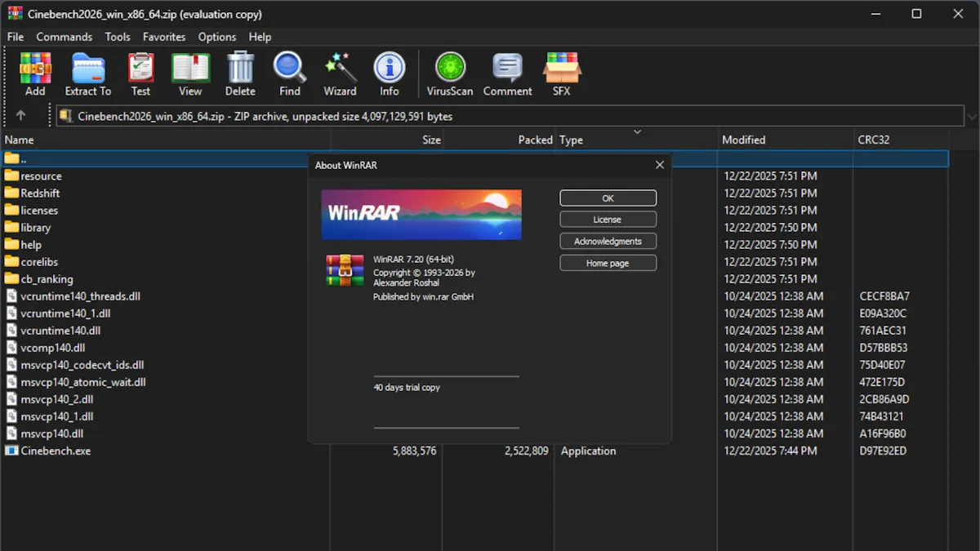Click the WinRAR title bar app icon
Image resolution: width=980 pixels, height=551 pixels.
[x=15, y=14]
